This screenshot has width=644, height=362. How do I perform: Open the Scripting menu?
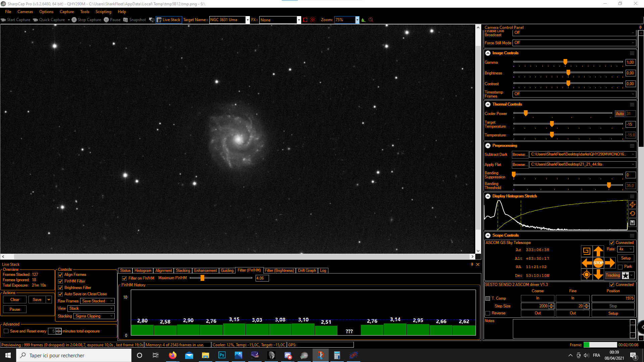(103, 12)
